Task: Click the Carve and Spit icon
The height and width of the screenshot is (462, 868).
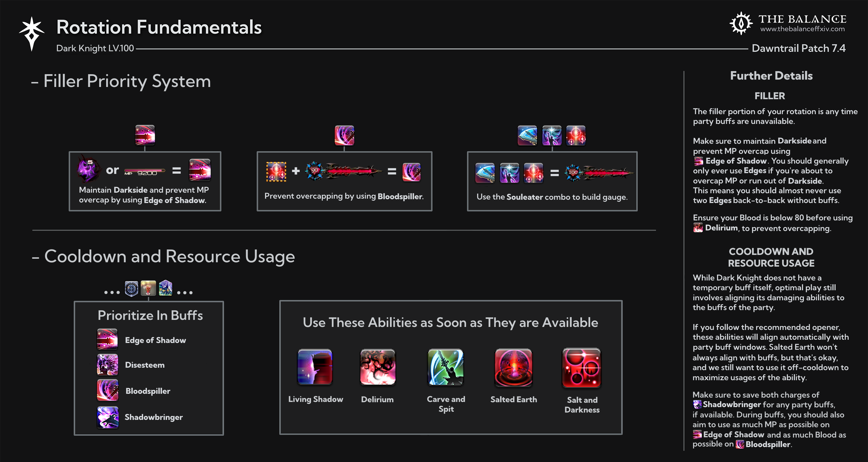Action: point(445,367)
